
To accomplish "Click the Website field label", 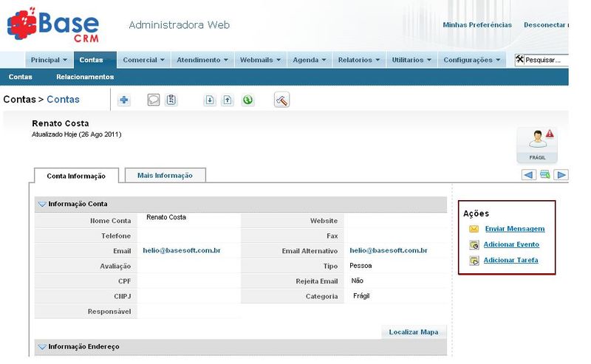I will coord(324,221).
